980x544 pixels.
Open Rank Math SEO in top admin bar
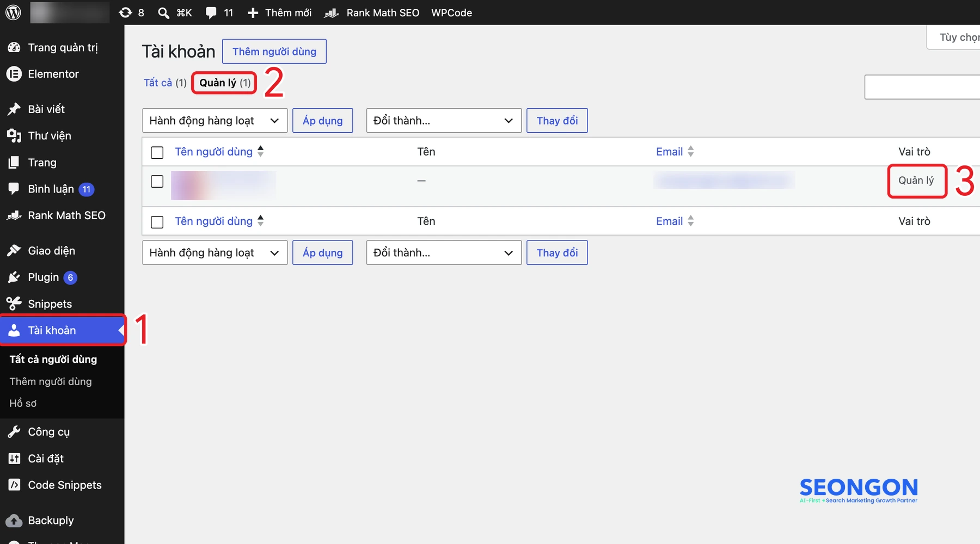(371, 13)
